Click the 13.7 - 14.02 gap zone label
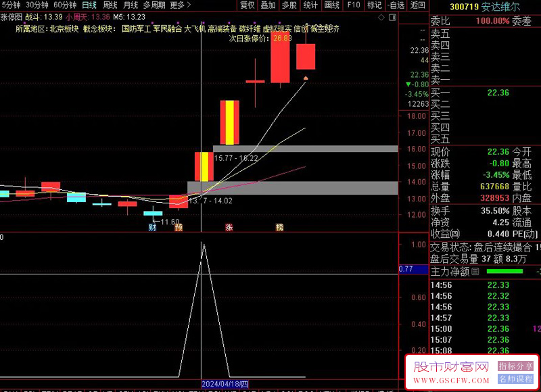 tap(210, 201)
